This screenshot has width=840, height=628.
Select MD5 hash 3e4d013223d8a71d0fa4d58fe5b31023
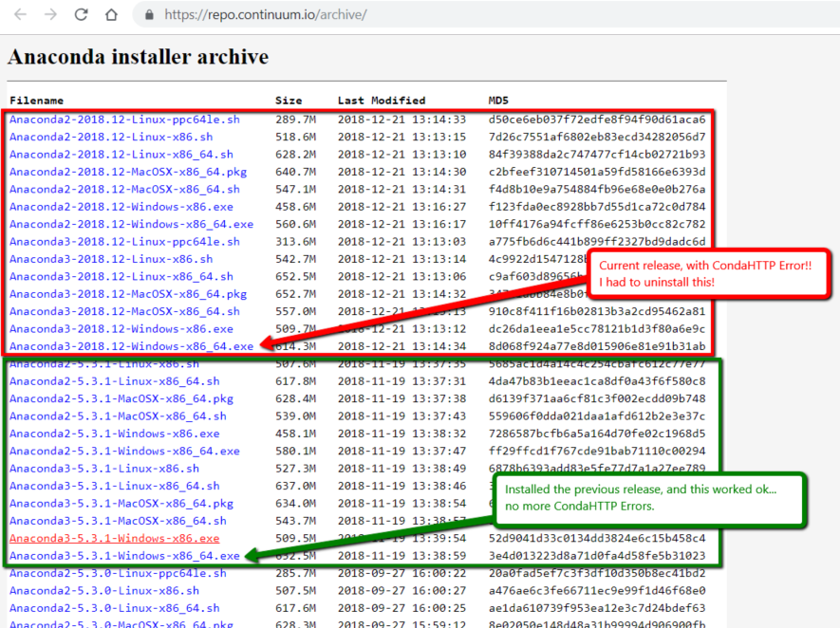tap(597, 556)
